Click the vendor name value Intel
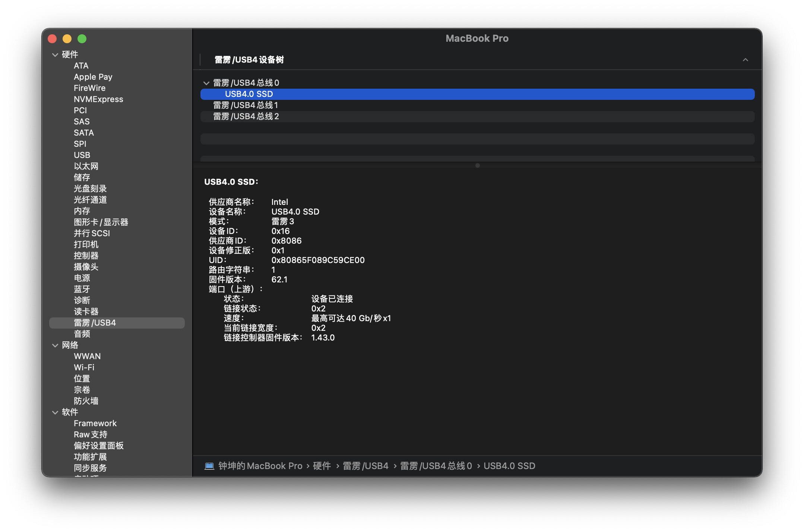 pos(279,202)
